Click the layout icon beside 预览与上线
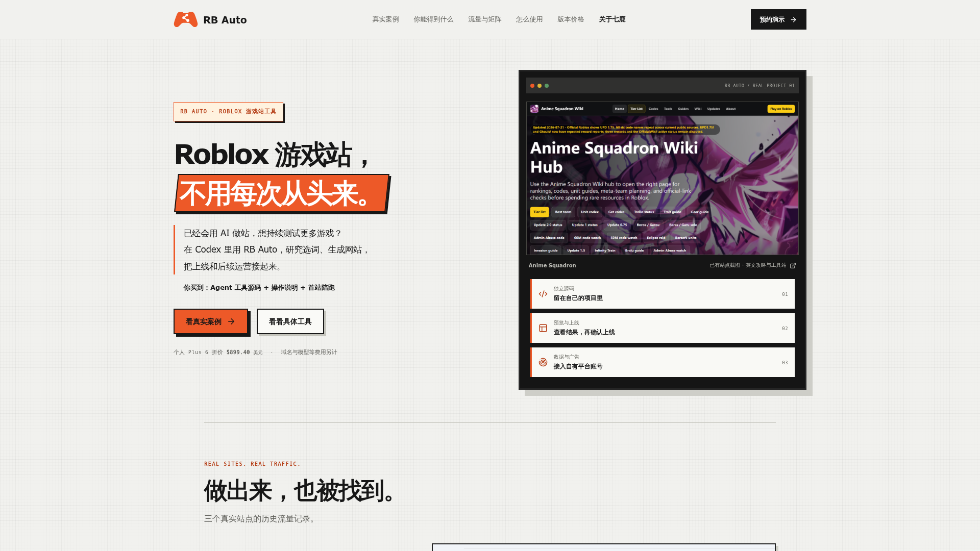980x551 pixels. 543,328
